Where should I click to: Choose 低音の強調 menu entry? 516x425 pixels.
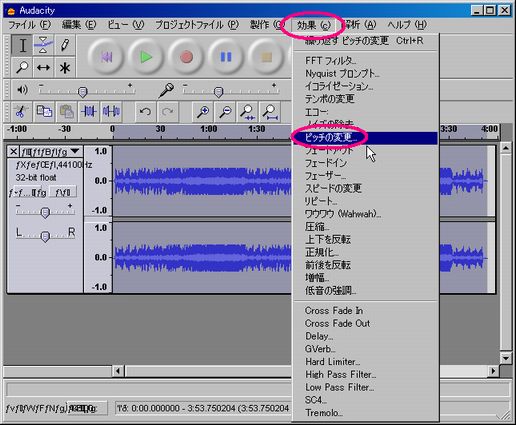pos(365,291)
